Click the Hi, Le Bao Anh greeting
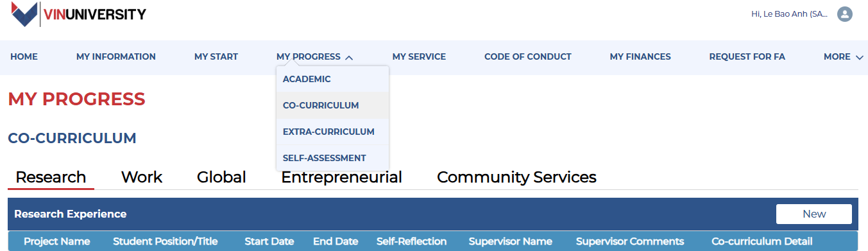 790,14
